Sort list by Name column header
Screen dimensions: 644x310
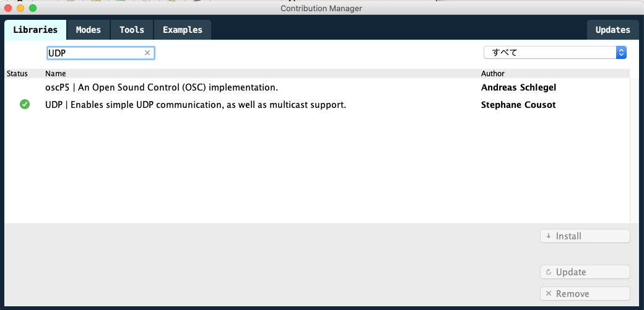55,74
